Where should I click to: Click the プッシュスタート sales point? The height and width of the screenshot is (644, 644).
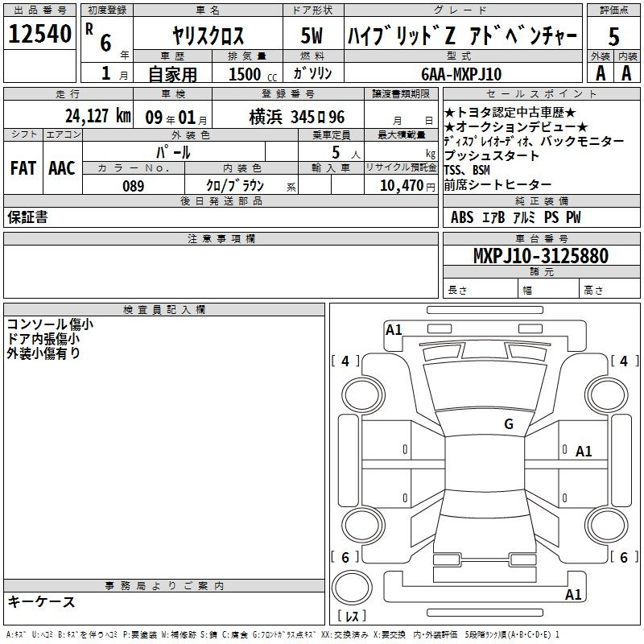(x=492, y=155)
